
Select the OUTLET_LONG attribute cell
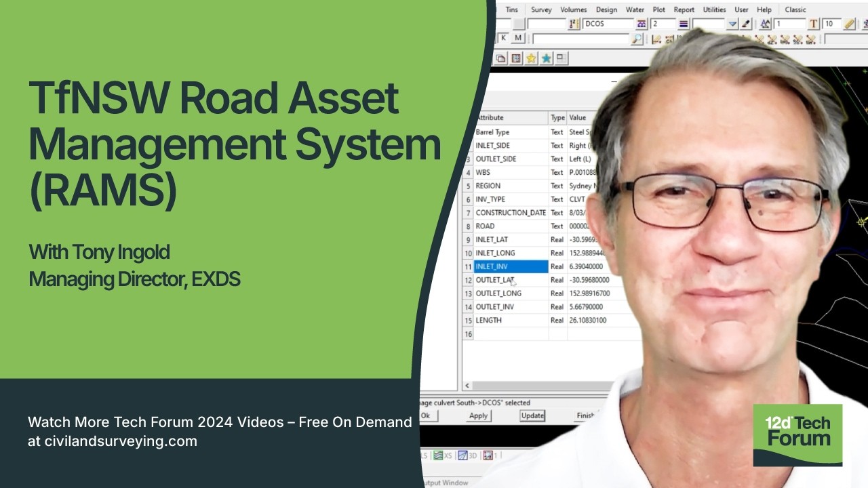(511, 293)
